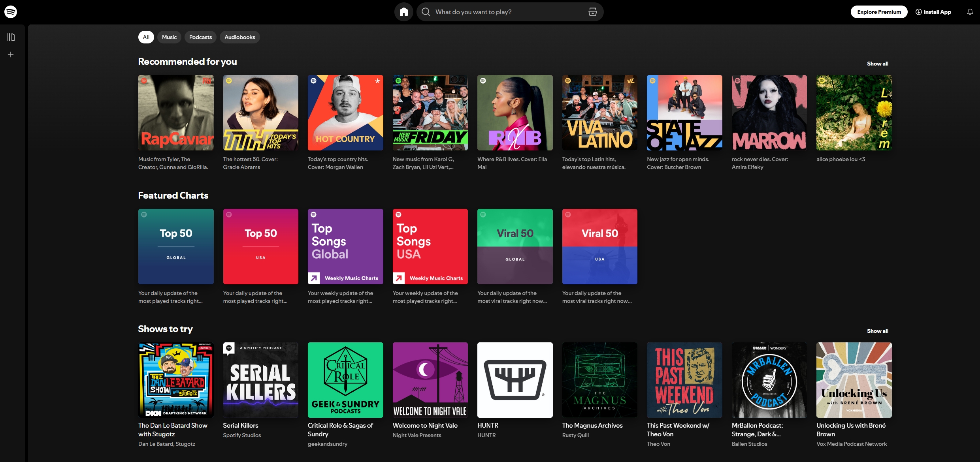
Task: Expand Your Library sidebar icon
Action: (11, 37)
